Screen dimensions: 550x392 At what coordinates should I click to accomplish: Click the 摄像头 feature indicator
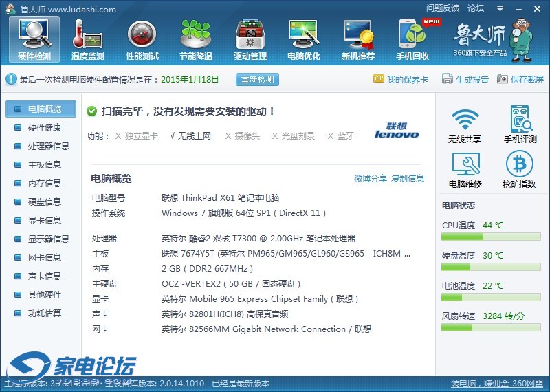click(243, 135)
